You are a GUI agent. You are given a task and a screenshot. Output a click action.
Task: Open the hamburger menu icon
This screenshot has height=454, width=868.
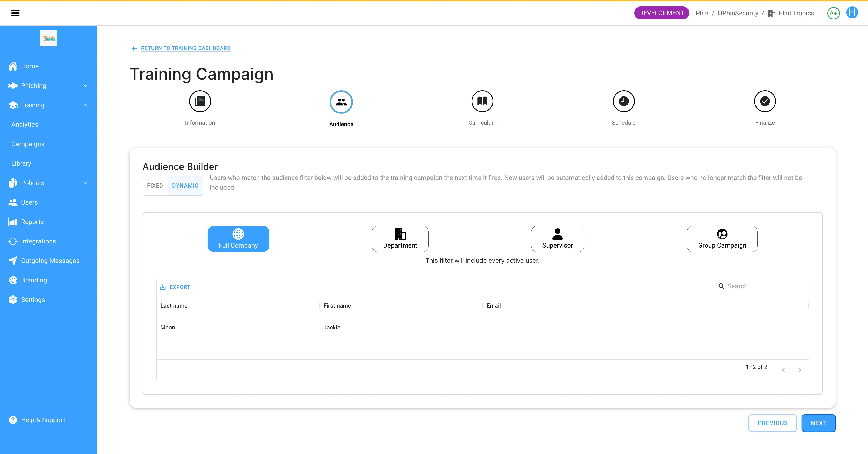15,13
